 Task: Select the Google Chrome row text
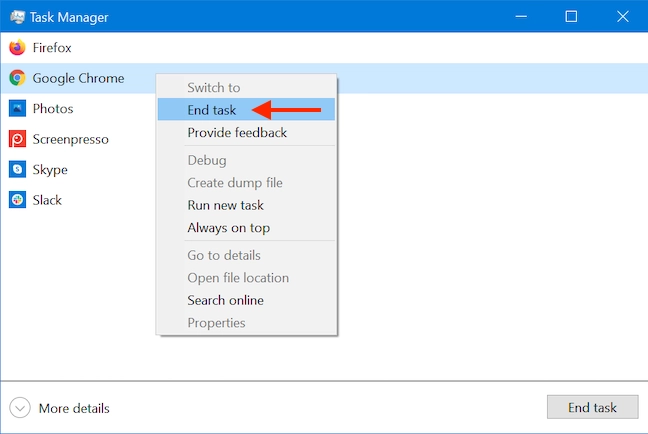pos(79,78)
